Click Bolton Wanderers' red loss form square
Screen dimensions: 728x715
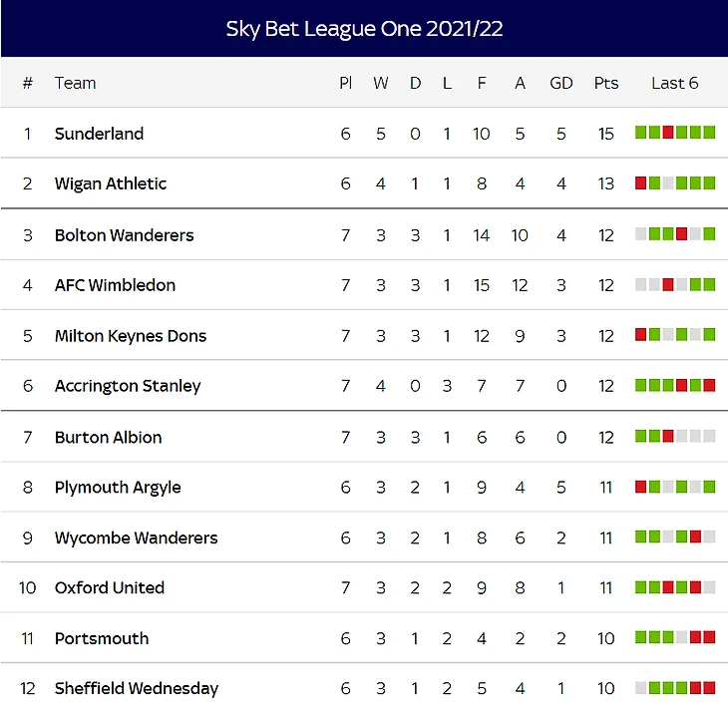[682, 234]
